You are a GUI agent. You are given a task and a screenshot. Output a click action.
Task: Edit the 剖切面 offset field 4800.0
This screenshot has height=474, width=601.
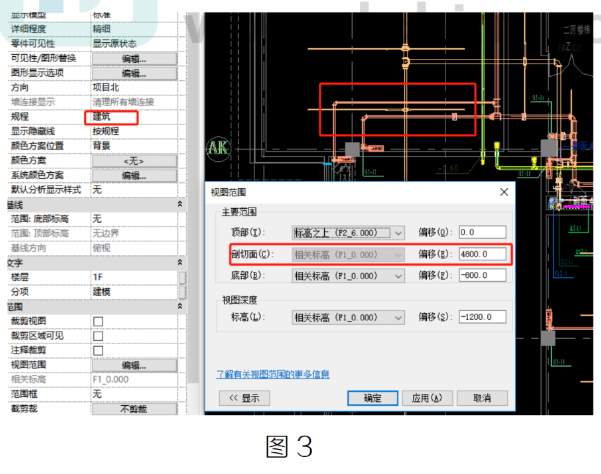pyautogui.click(x=483, y=254)
